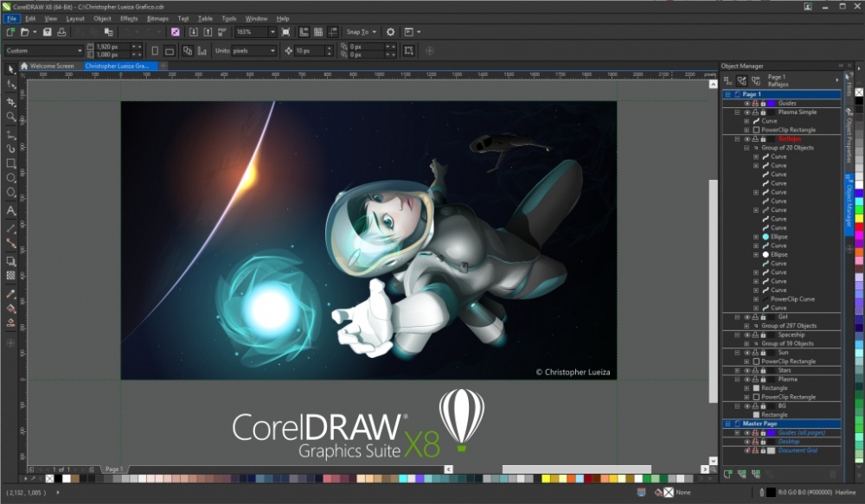The image size is (865, 504).
Task: Select the Transparency tool
Action: pyautogui.click(x=10, y=275)
